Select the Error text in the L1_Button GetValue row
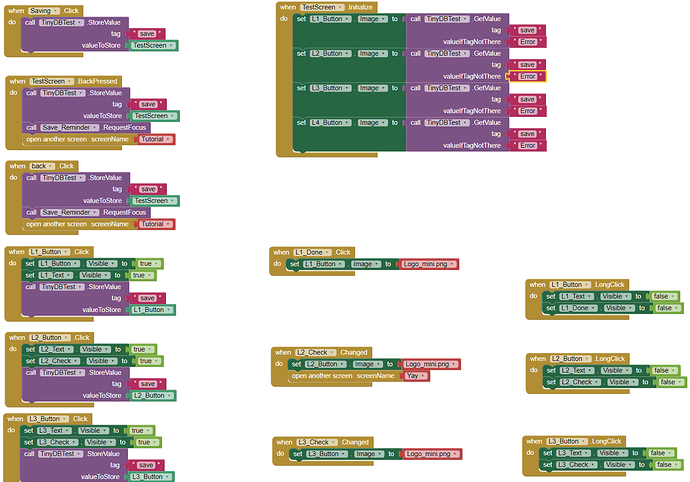690x482 pixels. click(528, 42)
